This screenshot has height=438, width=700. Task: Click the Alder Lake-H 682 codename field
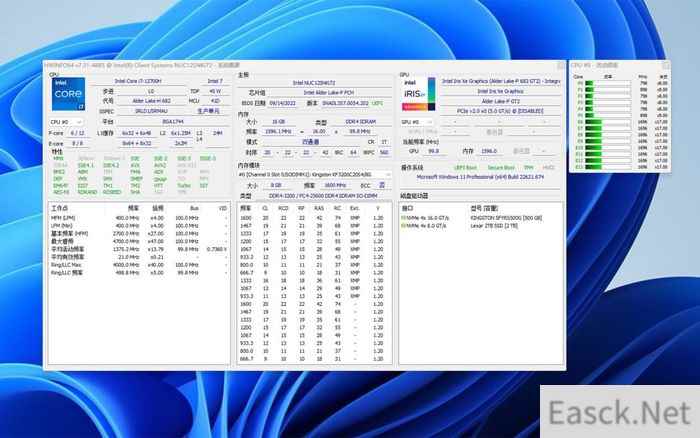[x=151, y=101]
